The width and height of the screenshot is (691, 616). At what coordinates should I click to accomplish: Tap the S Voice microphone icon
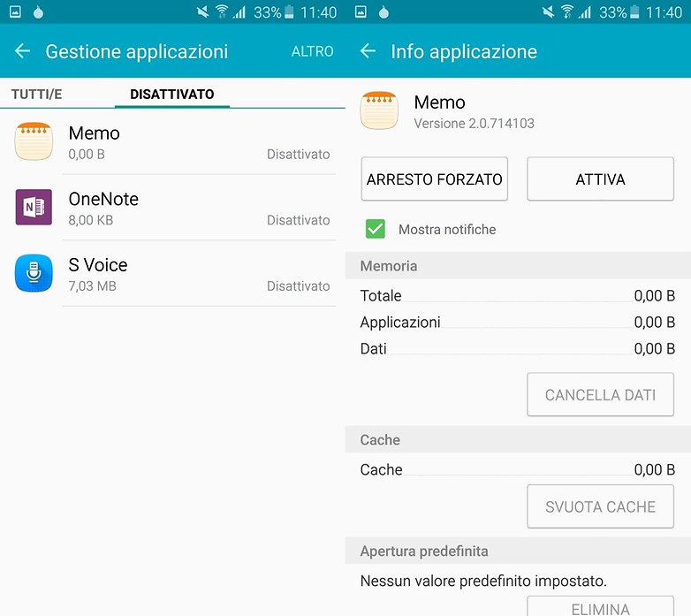[x=34, y=273]
